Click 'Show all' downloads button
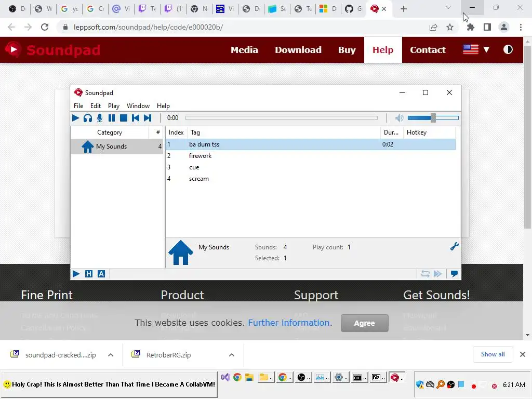Image resolution: width=532 pixels, height=399 pixels. coord(493,354)
